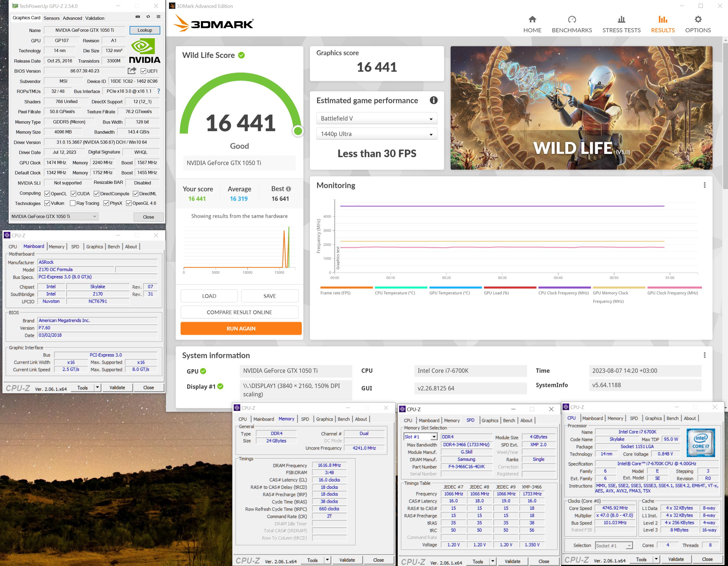Go to 3DMark Home icon

point(532,19)
